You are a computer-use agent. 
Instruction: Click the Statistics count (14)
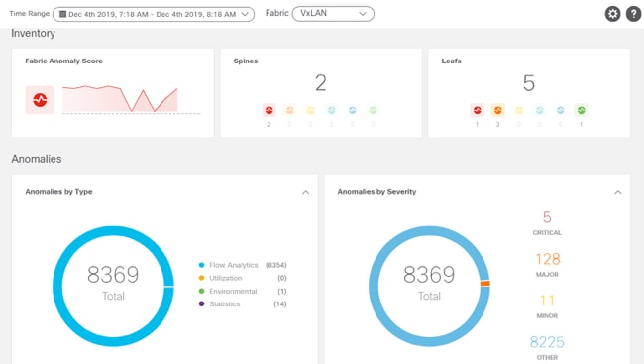[280, 303]
